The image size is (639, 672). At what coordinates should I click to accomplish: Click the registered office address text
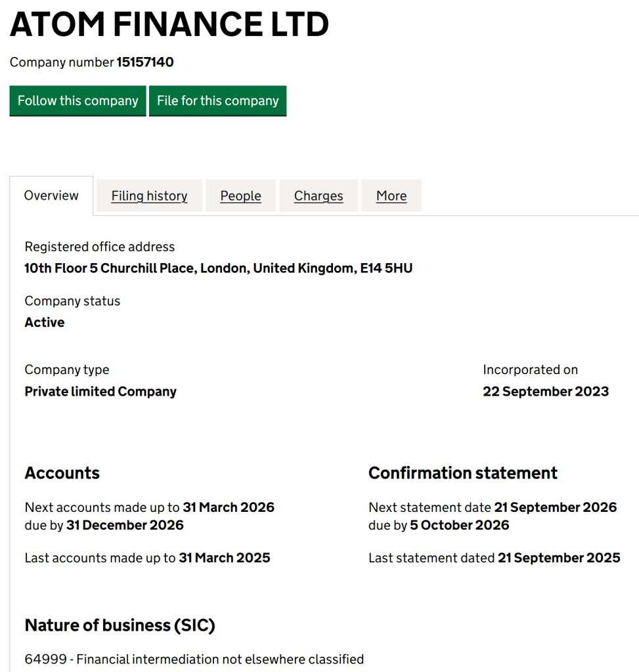point(218,268)
